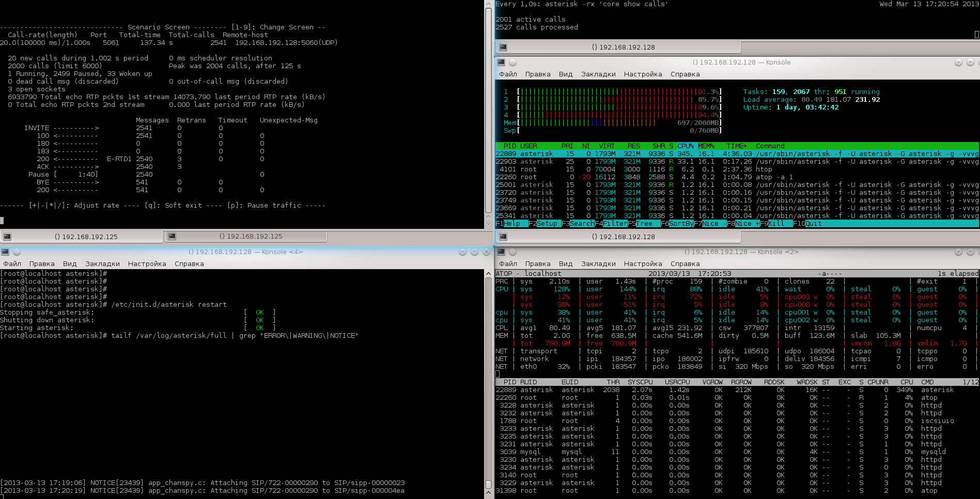Click F6 SortBy in htop function bar

click(681, 224)
